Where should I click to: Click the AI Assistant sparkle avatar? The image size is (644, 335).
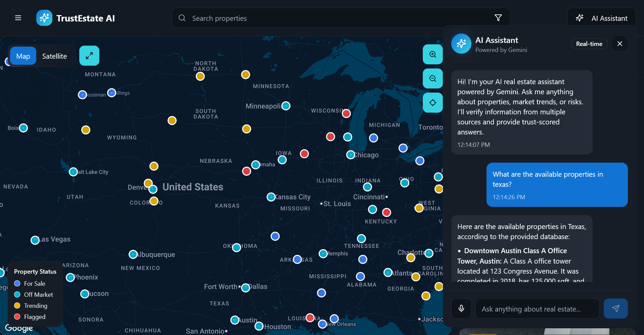pyautogui.click(x=461, y=44)
